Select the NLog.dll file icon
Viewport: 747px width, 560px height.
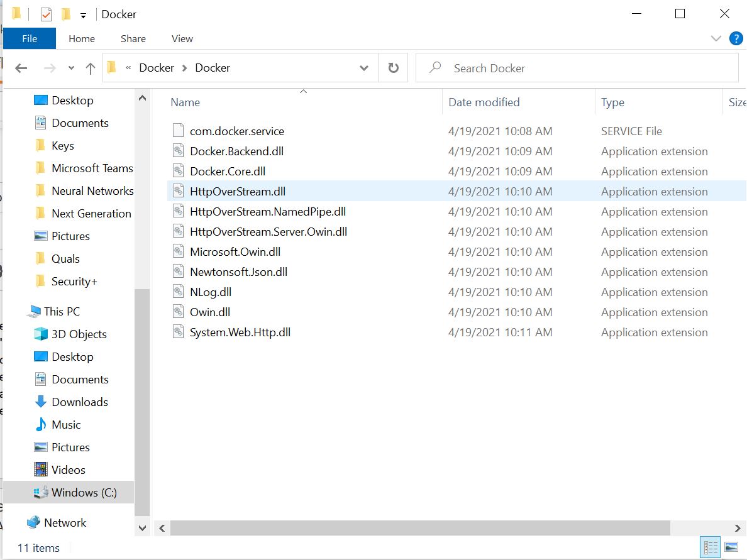pos(178,292)
